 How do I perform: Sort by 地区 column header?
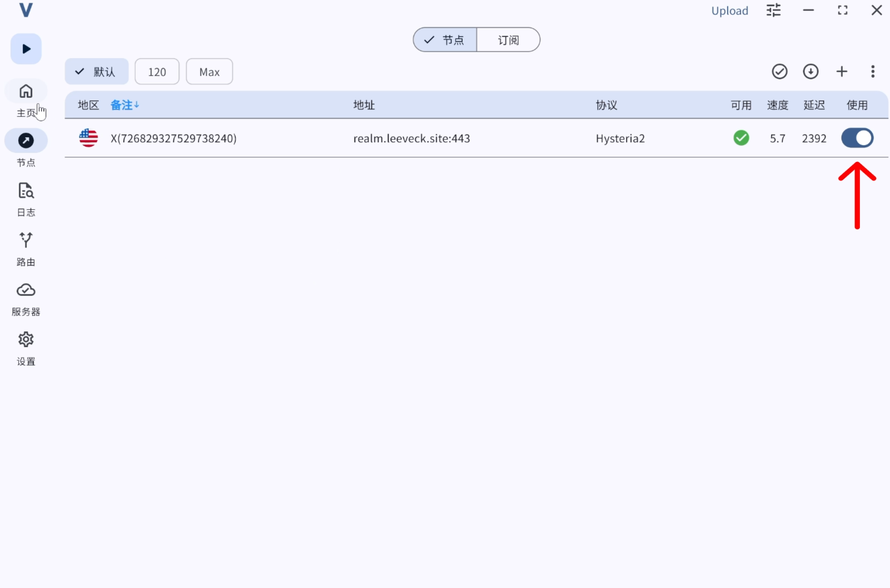(88, 105)
